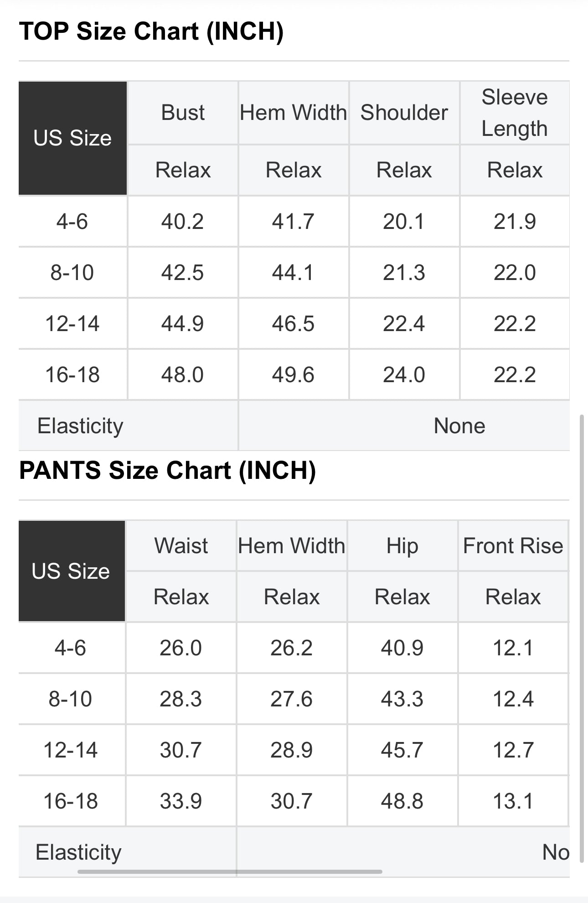Click the TOP Size Chart heading
Image resolution: width=588 pixels, height=903 pixels.
[x=151, y=31]
